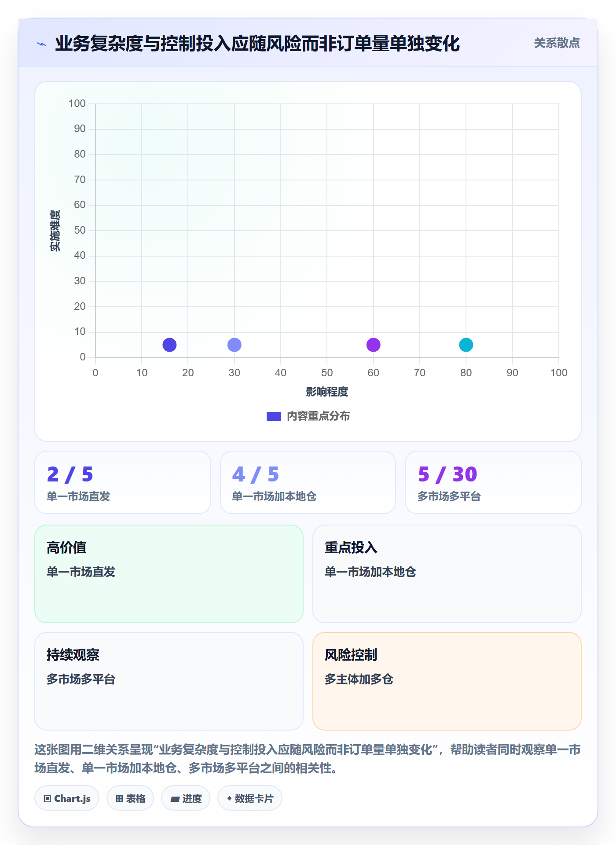Select the 重点投入 quadrant card
Viewport: 616px width, 845px height.
pos(447,574)
